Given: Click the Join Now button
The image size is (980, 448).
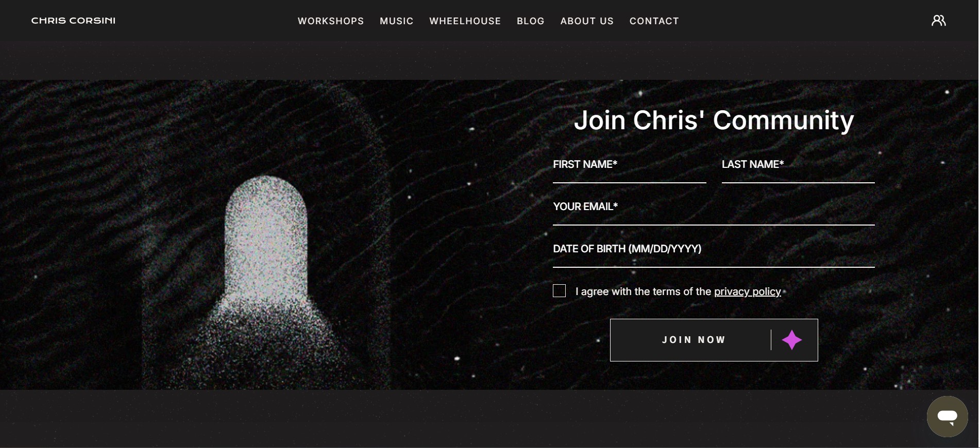Looking at the screenshot, I should point(714,340).
